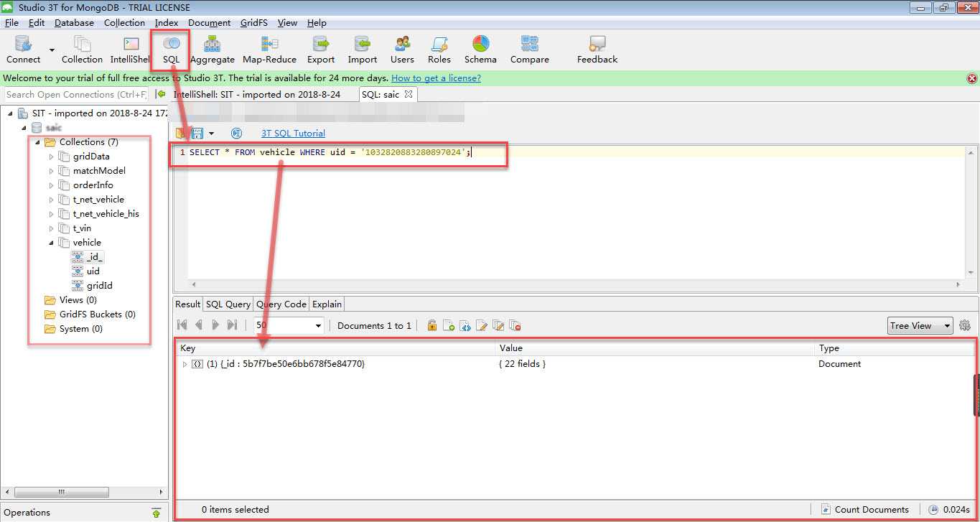Click the remove document icon
The image size is (980, 522).
[x=515, y=325]
